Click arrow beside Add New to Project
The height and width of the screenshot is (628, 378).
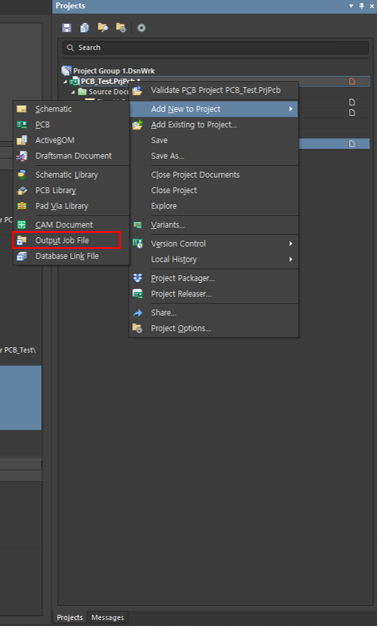pos(291,109)
